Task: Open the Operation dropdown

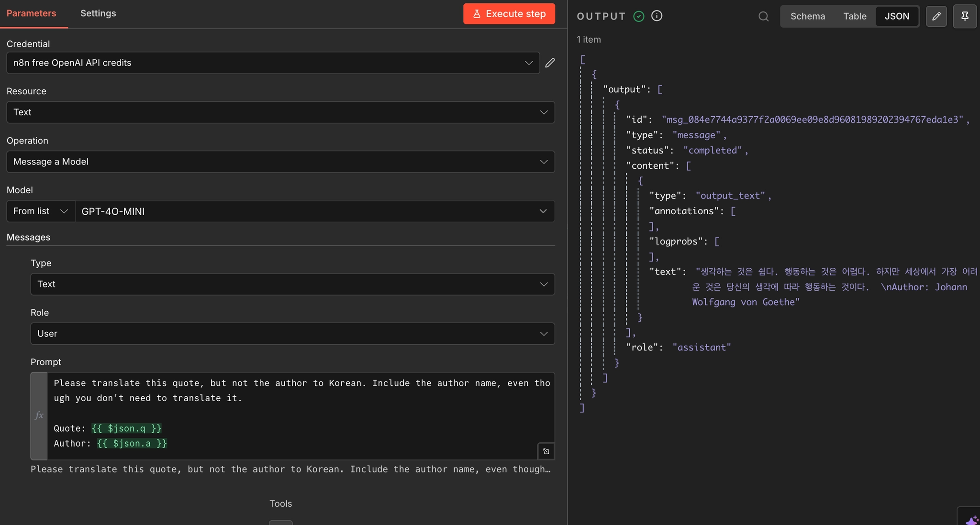Action: click(280, 162)
